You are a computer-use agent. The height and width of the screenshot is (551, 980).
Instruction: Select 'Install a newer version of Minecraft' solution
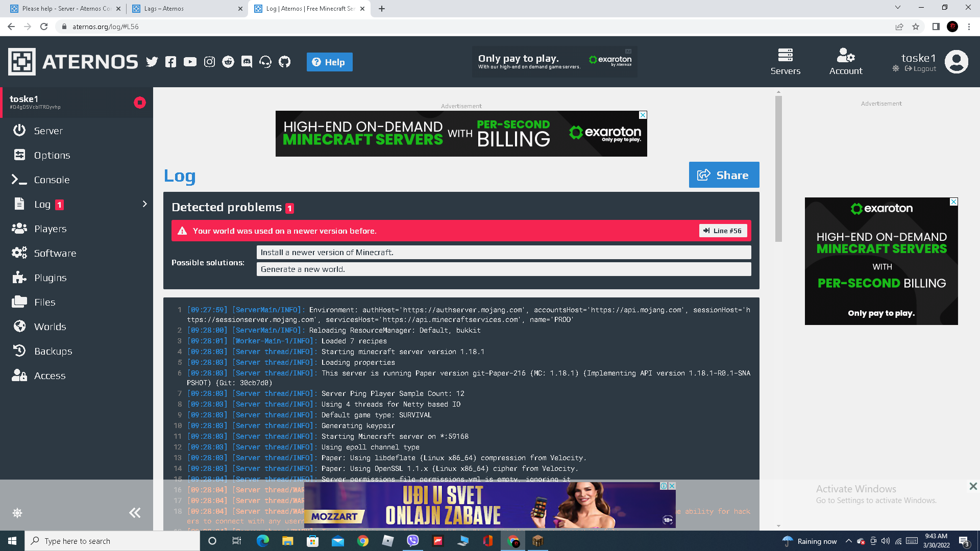(x=504, y=253)
